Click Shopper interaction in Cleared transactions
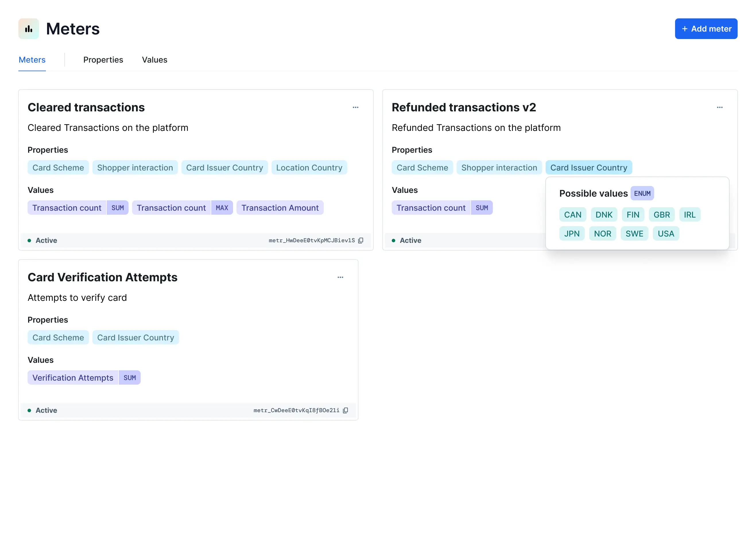 [135, 168]
